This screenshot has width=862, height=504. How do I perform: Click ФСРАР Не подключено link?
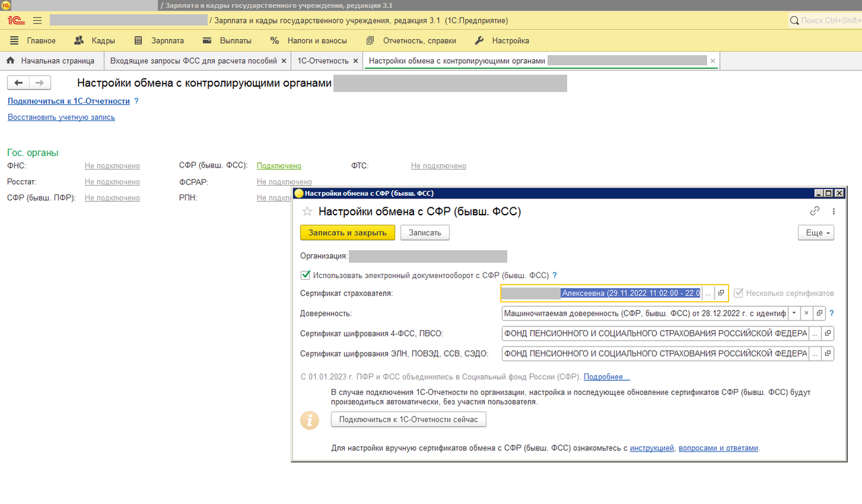(x=284, y=182)
